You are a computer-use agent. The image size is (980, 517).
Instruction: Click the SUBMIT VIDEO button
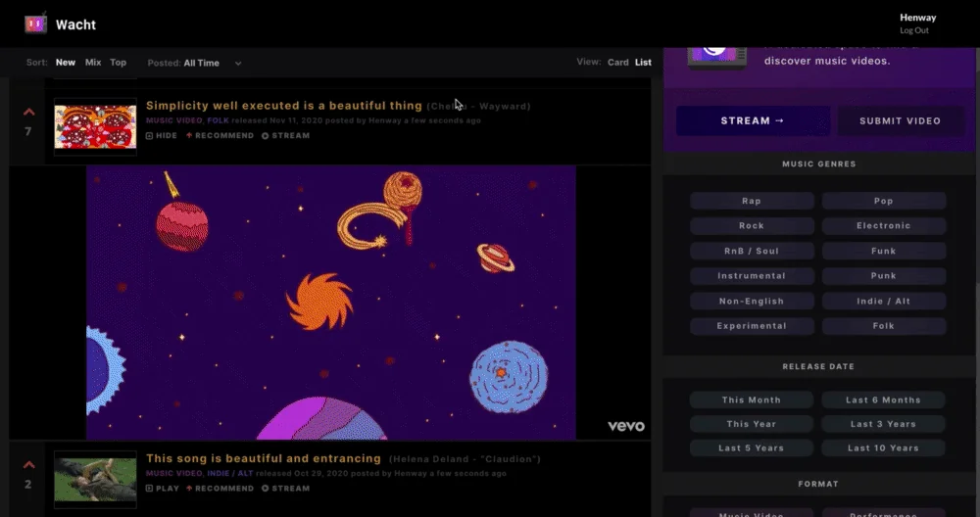pos(900,120)
